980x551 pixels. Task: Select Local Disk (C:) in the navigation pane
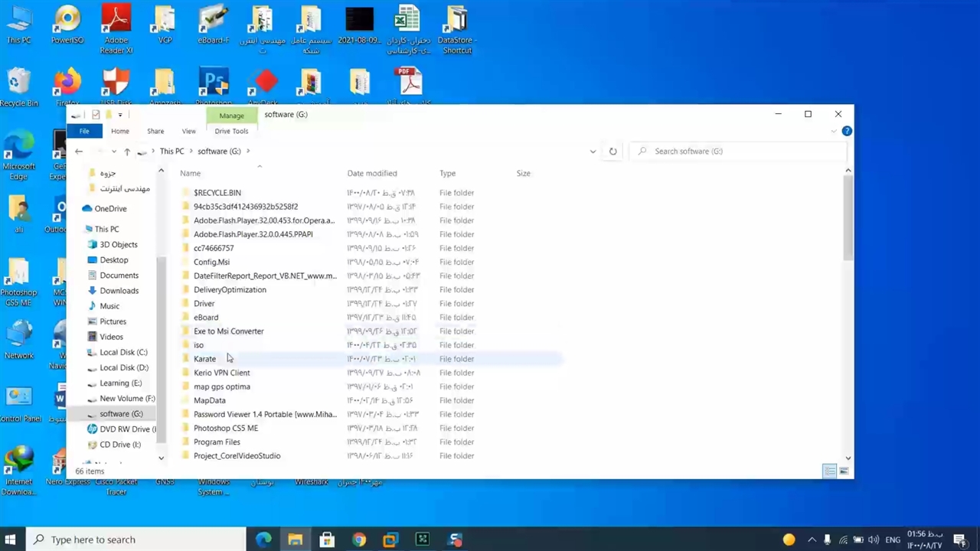[123, 352]
